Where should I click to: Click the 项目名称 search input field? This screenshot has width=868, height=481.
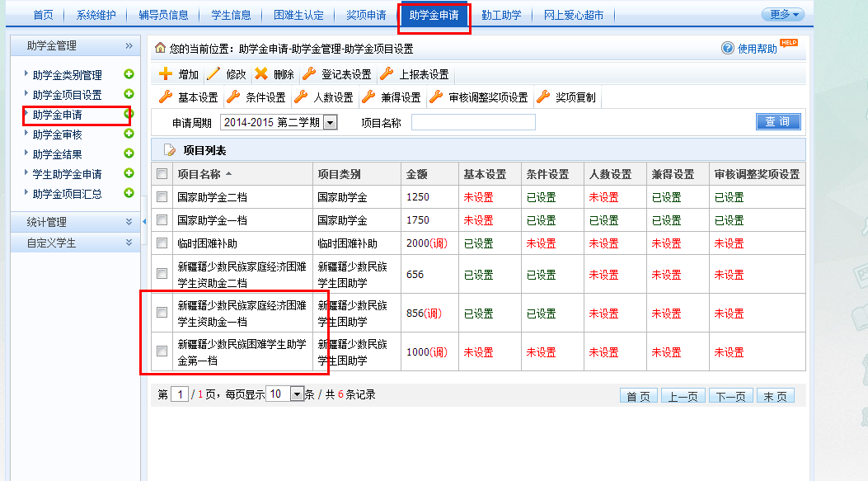[473, 122]
